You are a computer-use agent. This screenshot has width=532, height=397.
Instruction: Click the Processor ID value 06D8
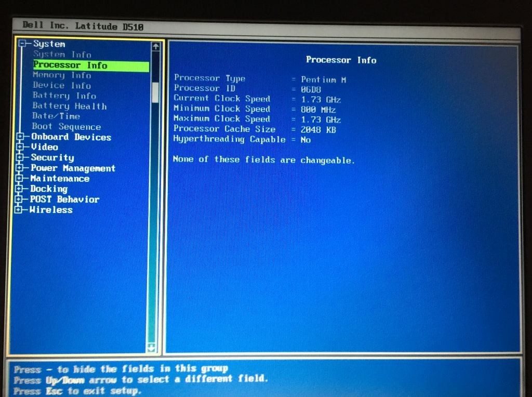[x=311, y=89]
